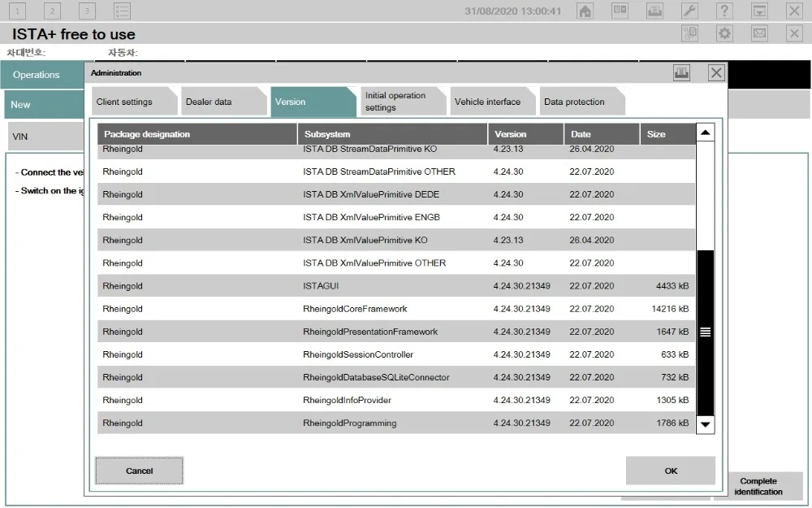The width and height of the screenshot is (812, 508).
Task: Select the ISTA DB XmlValuePrimitive DEDE row
Action: click(396, 194)
